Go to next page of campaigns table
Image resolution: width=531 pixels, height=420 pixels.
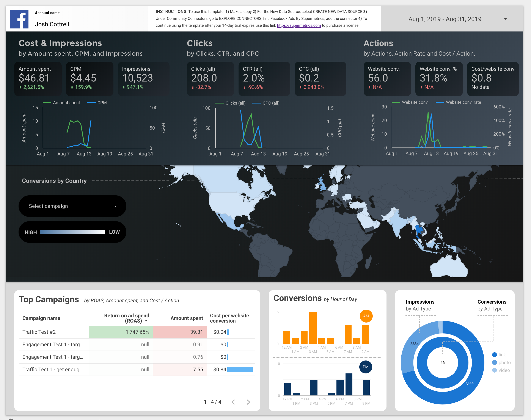click(x=248, y=402)
